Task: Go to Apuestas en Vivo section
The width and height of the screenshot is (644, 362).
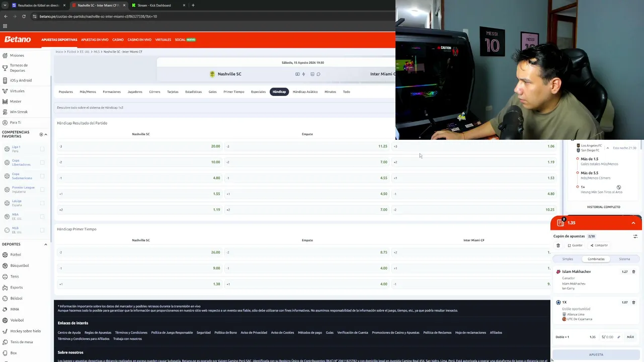Action: coord(95,40)
